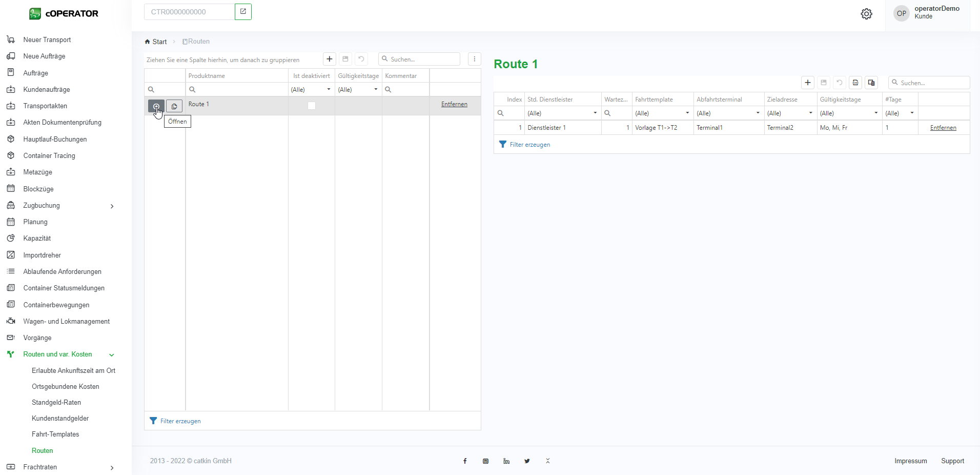Click the xlsx export icon in the Route 1 toolbar
This screenshot has height=475, width=980.
pos(855,83)
